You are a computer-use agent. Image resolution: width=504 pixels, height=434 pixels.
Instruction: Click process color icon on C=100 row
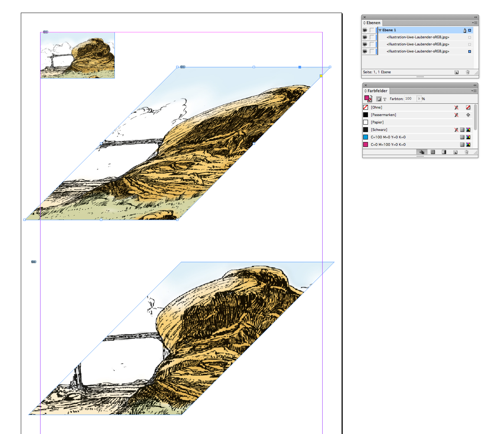[x=462, y=137]
